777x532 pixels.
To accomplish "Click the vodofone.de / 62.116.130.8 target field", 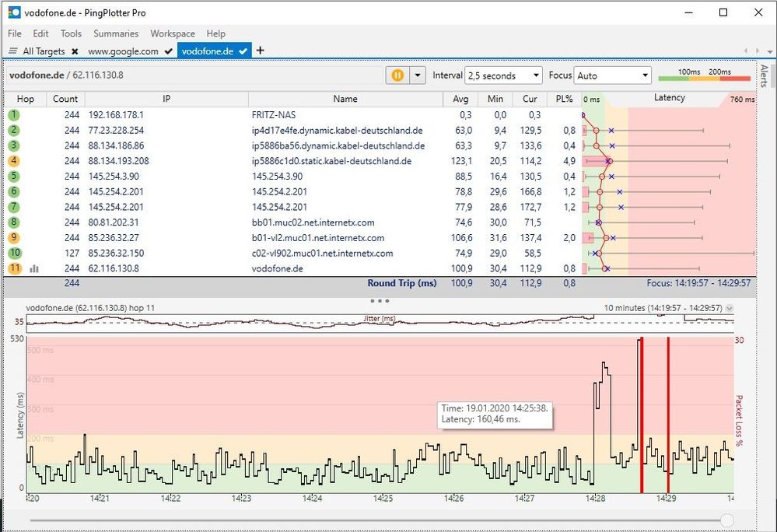I will point(194,75).
